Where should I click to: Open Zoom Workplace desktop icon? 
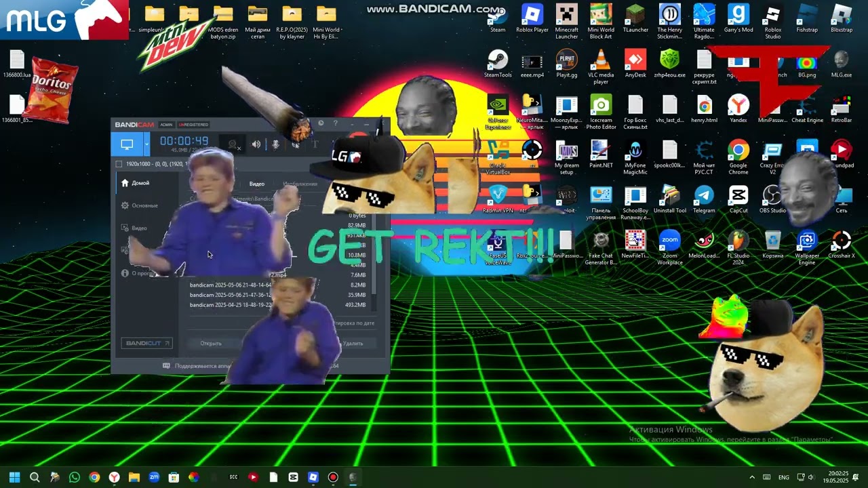(x=670, y=248)
